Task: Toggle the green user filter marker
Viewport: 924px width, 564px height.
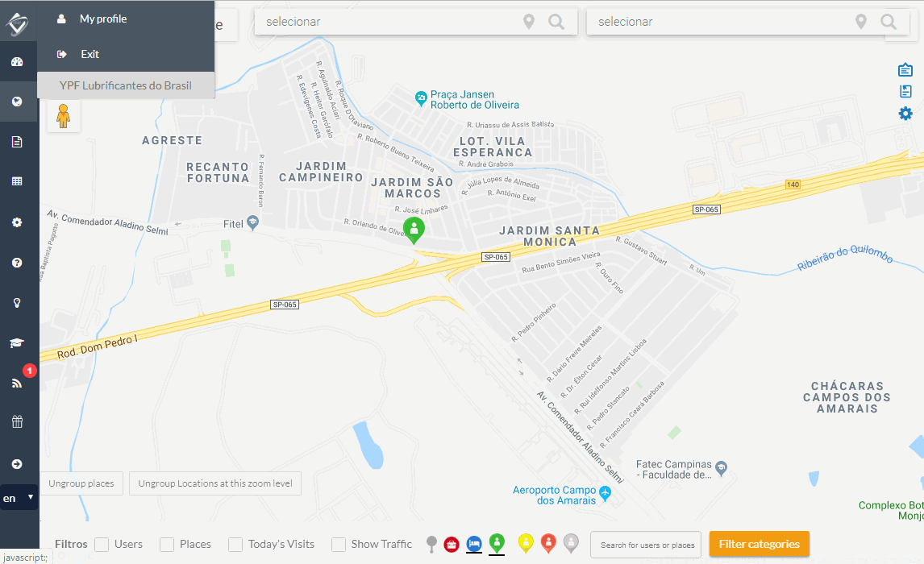Action: pos(497,544)
